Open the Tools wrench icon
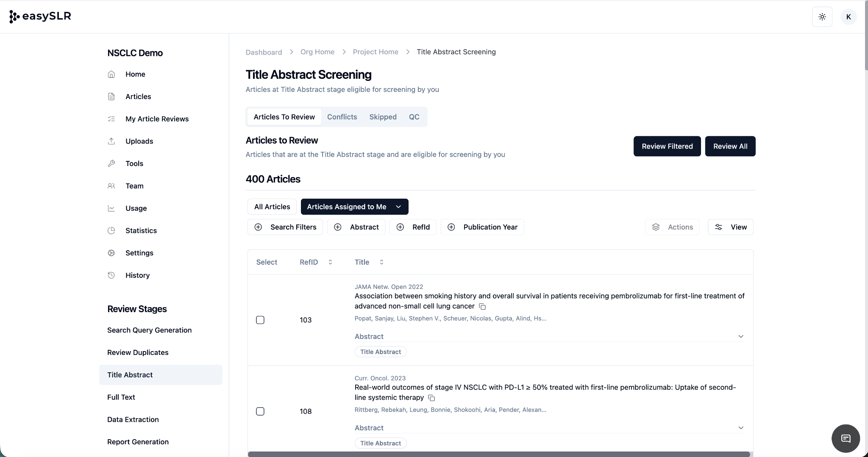Image resolution: width=868 pixels, height=457 pixels. click(111, 163)
